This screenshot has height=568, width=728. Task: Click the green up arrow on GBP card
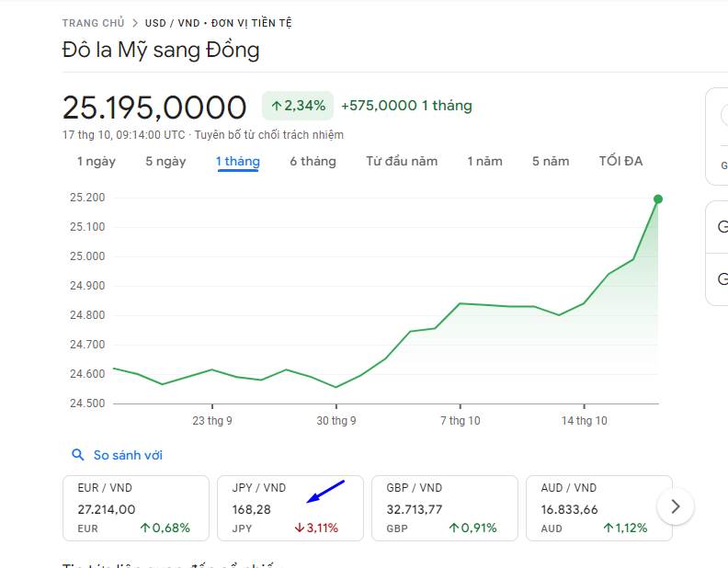tap(454, 528)
